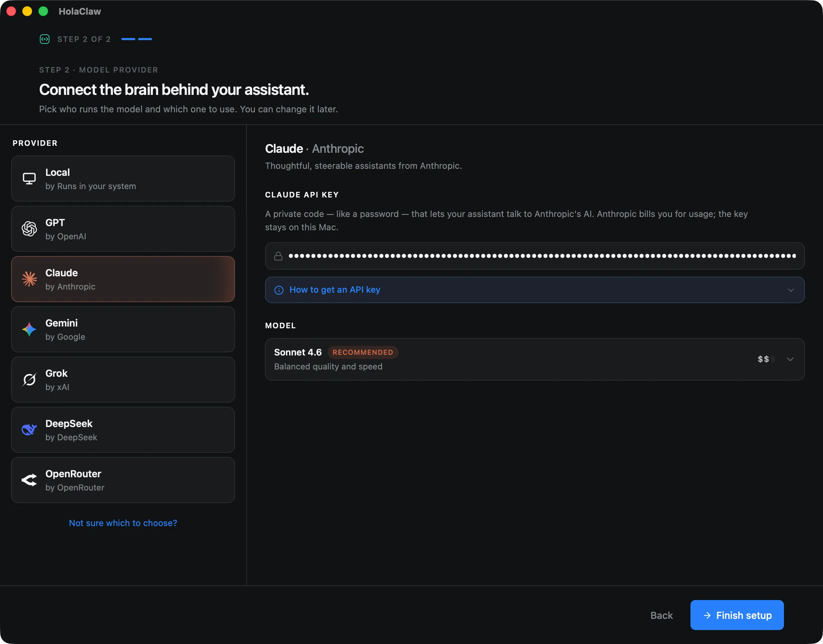This screenshot has height=644, width=823.
Task: Click the DeepSeek whale icon
Action: (x=29, y=429)
